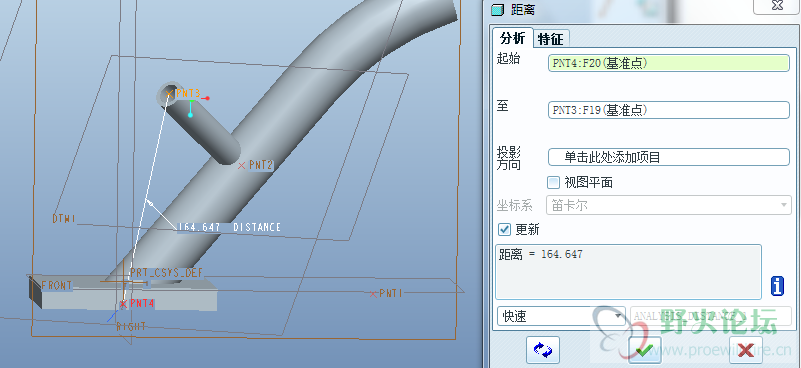Screen dimensions: 801x368
Task: Open the 快速 analysis type dropdown
Action: [x=561, y=316]
